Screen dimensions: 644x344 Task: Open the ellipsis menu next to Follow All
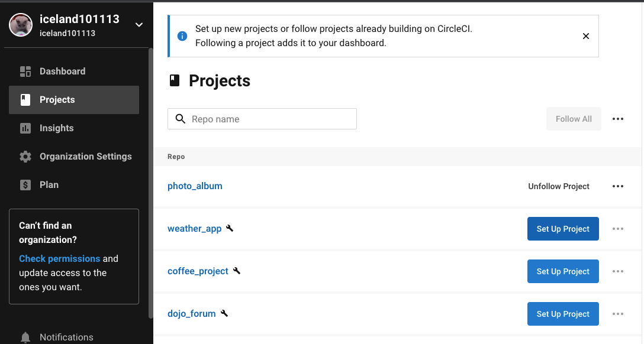pos(618,119)
